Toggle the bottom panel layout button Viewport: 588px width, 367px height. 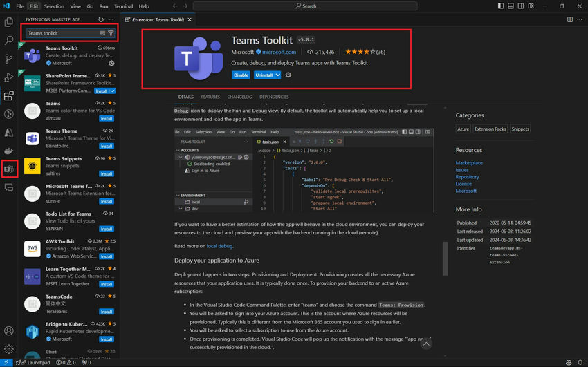[511, 6]
